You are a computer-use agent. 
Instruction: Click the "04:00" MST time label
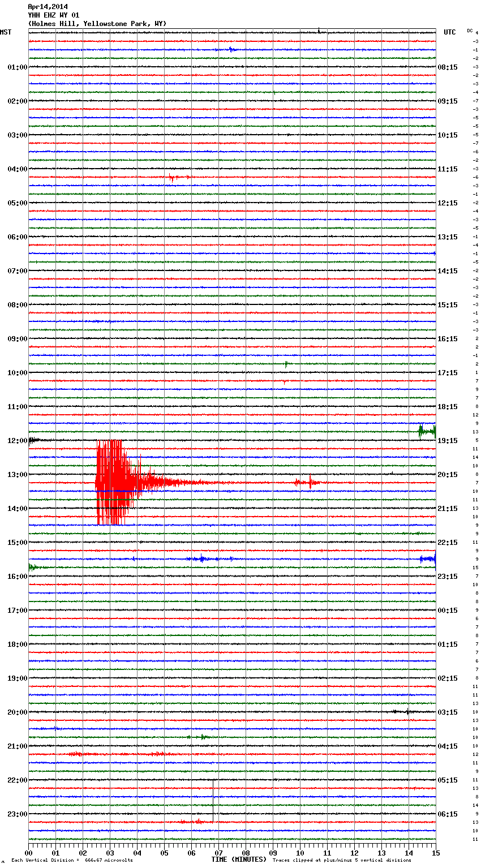point(18,169)
